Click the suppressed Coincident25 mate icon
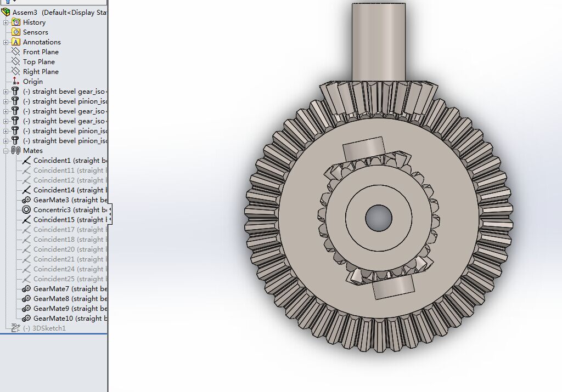Image resolution: width=562 pixels, height=392 pixels. tap(26, 279)
